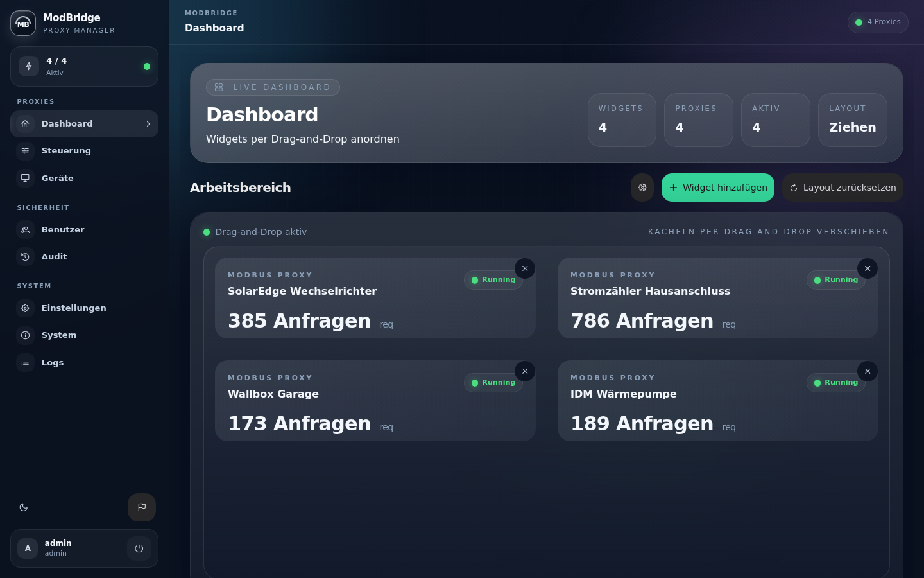Click the IDM Wärmepumpe widget title
Screen dimensions: 924x578
point(624,394)
